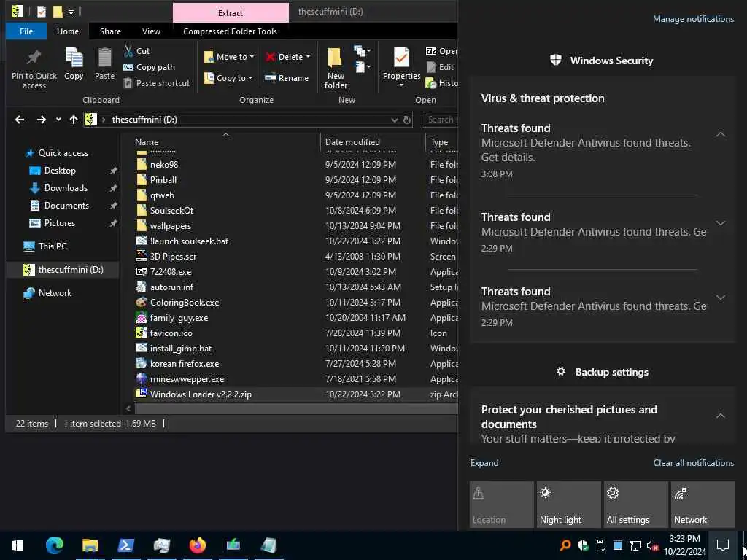Click the Search box in Explorer
The image size is (747, 560).
(x=440, y=120)
